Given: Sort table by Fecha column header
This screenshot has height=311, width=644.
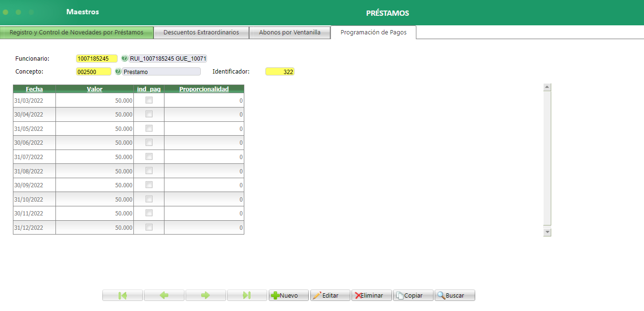Looking at the screenshot, I should pyautogui.click(x=34, y=89).
